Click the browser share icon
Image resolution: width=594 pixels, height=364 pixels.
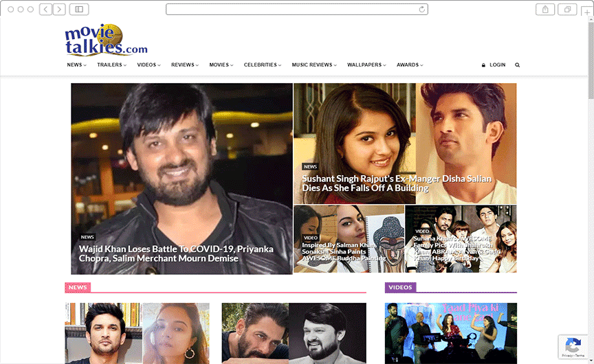click(x=545, y=9)
